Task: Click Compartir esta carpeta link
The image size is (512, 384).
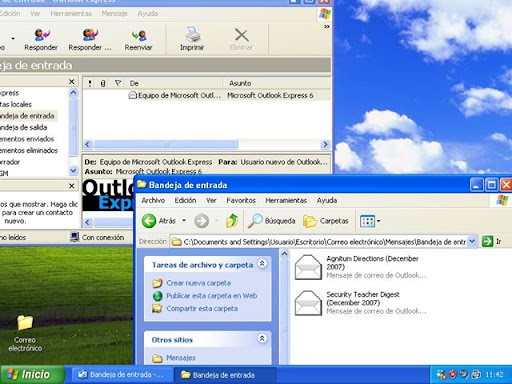Action: (202, 309)
